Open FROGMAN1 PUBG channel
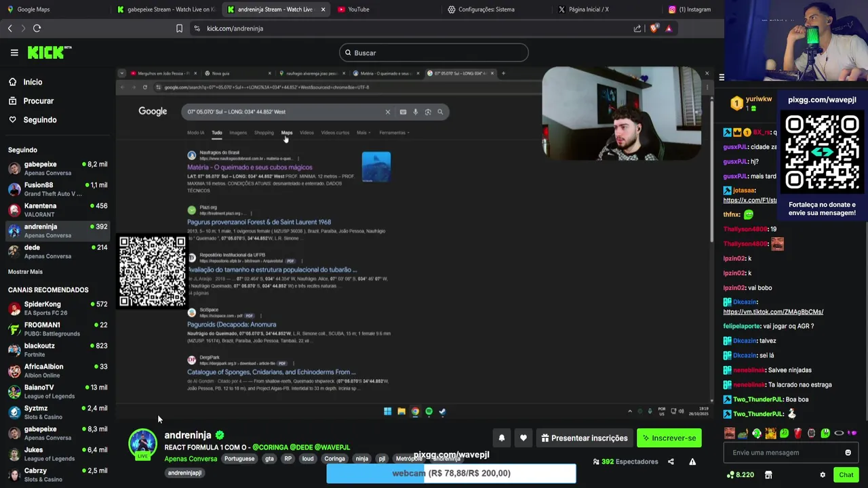This screenshot has height=488, width=868. pyautogui.click(x=58, y=329)
